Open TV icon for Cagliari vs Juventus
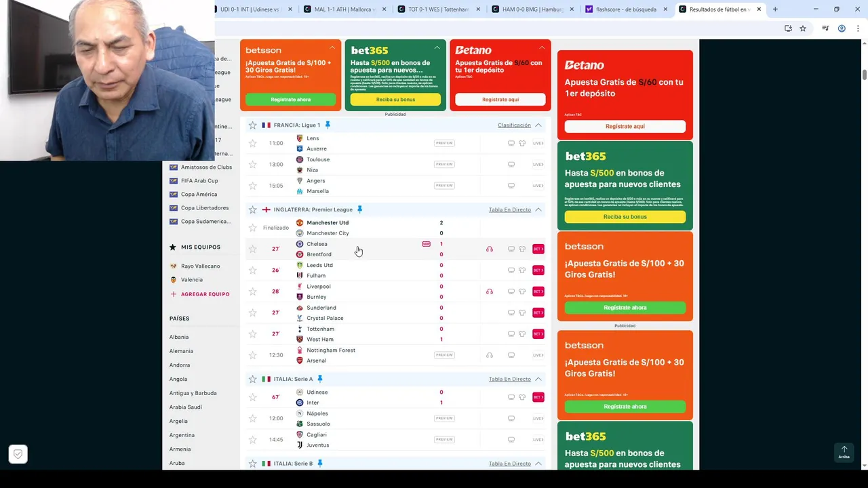868x488 pixels. pos(511,440)
